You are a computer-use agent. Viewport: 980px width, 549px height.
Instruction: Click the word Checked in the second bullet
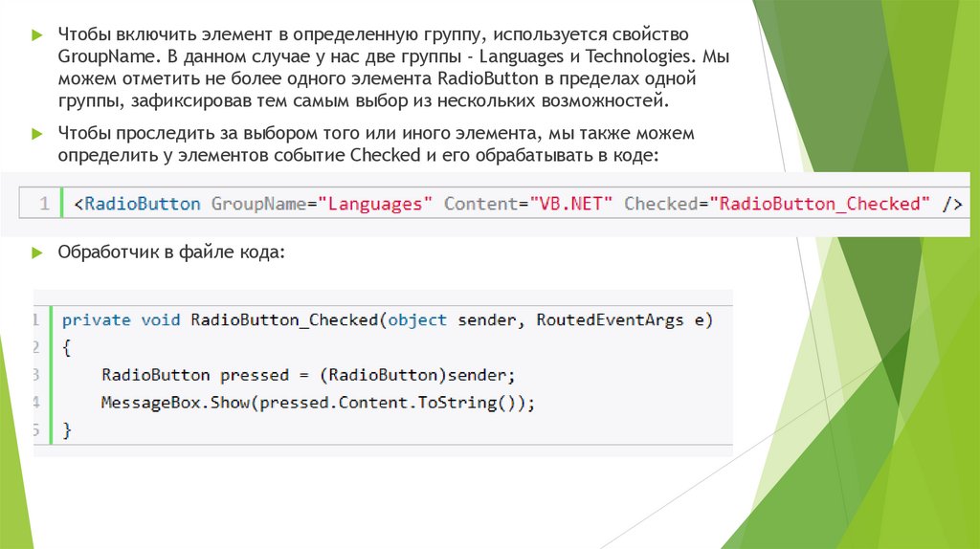(x=385, y=156)
